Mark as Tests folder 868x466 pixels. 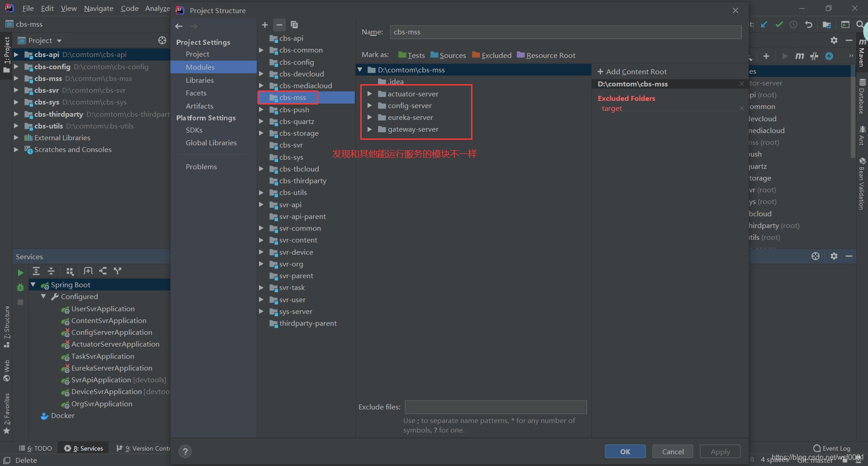pyautogui.click(x=411, y=55)
